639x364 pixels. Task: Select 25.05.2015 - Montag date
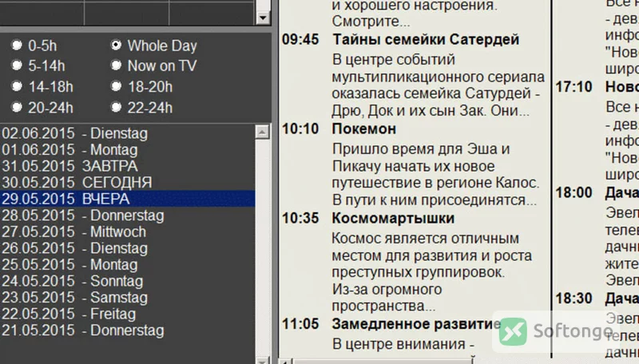click(128, 265)
